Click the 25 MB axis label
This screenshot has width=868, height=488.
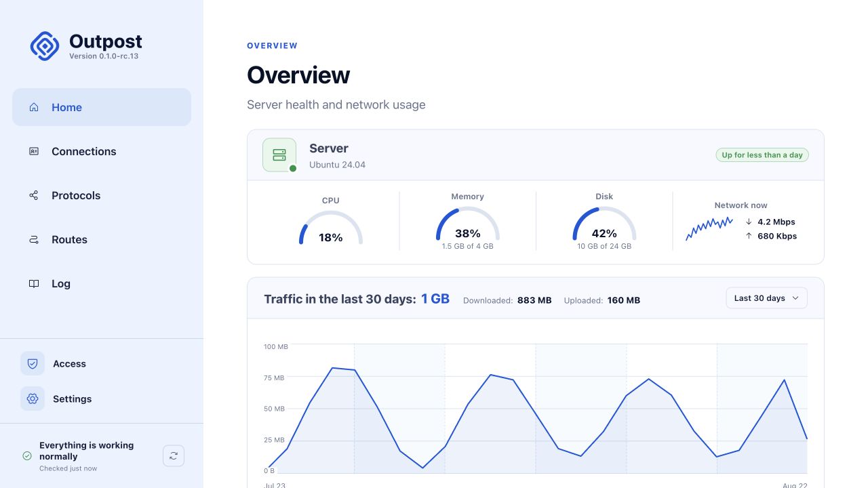(274, 440)
